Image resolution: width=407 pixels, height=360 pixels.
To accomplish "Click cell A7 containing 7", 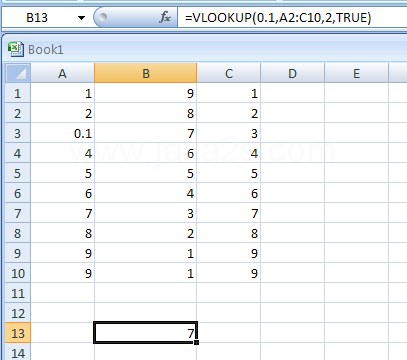I will tap(62, 213).
